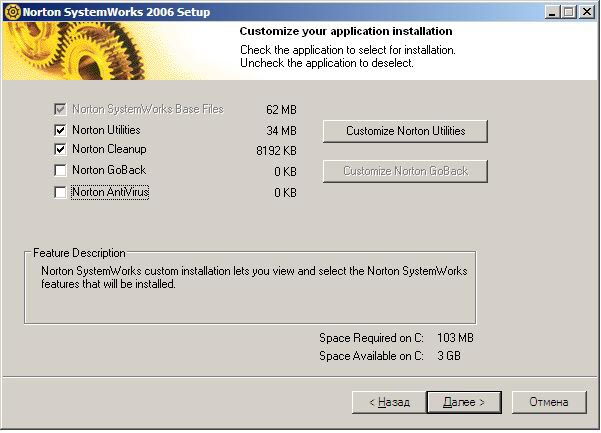Cancel setup with the Отмена button
This screenshot has height=433, width=601.
pyautogui.click(x=549, y=402)
